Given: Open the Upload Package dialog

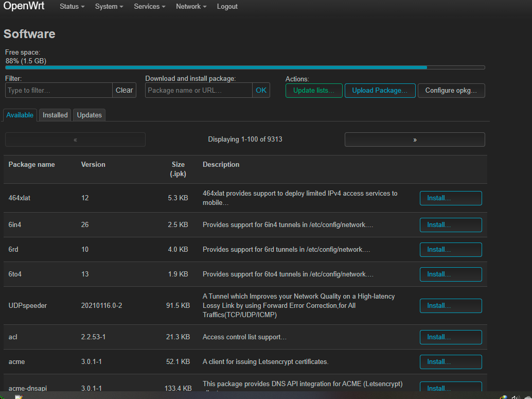Looking at the screenshot, I should click(x=380, y=91).
